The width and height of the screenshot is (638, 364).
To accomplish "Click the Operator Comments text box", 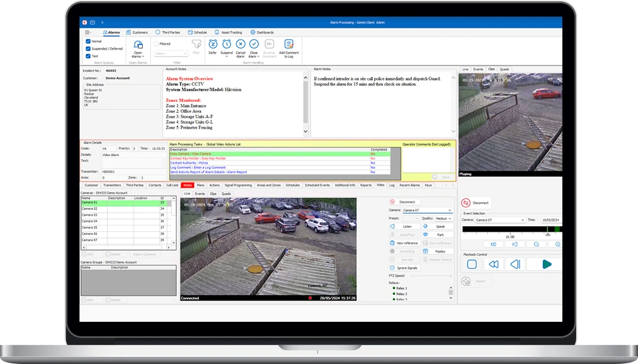I will click(428, 160).
